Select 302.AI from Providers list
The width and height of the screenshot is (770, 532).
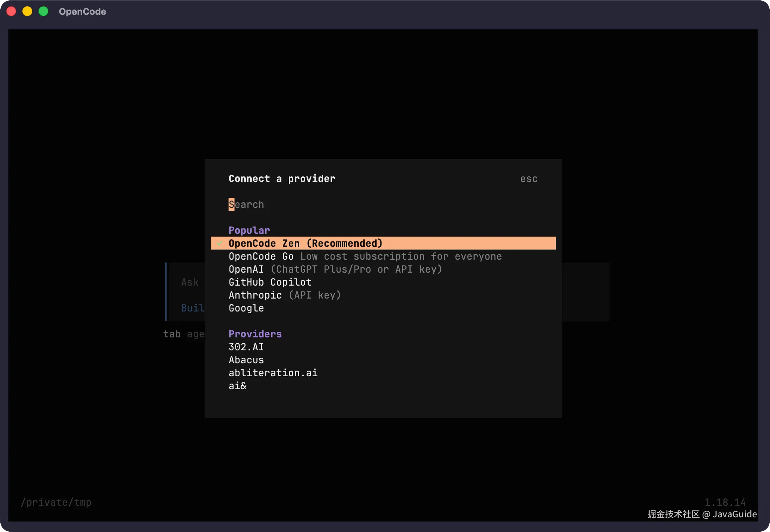tap(383, 347)
